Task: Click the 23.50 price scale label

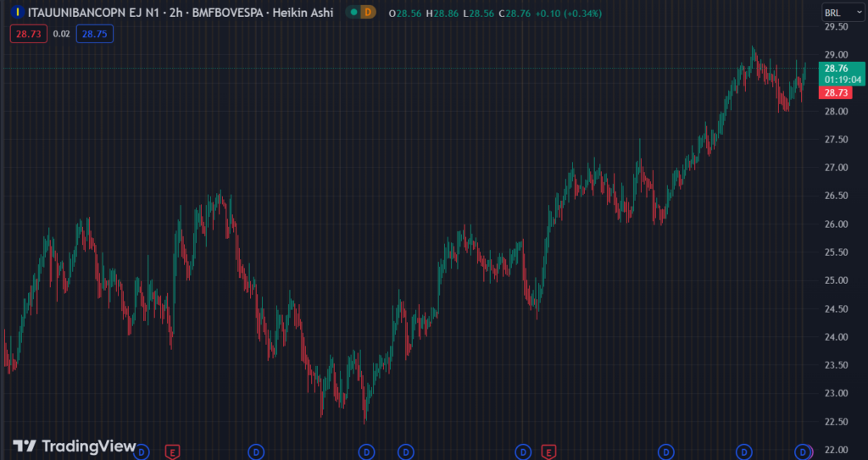Action: pyautogui.click(x=836, y=365)
